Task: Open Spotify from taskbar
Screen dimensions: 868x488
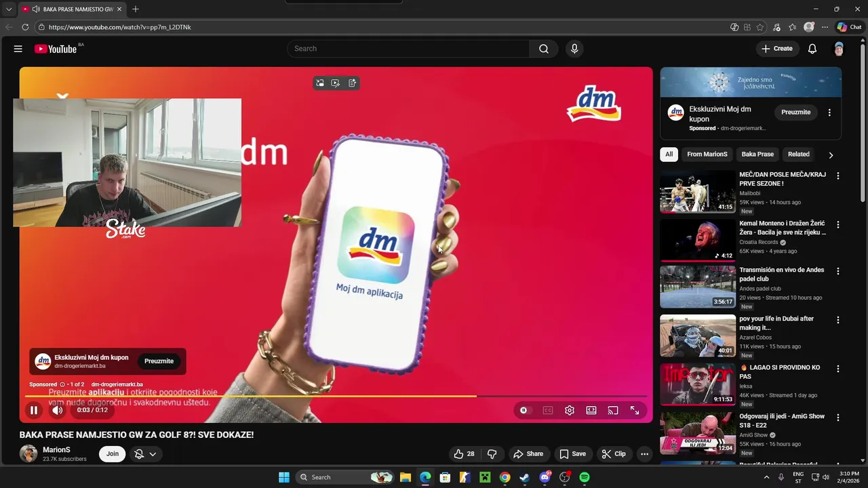Action: (x=585, y=477)
